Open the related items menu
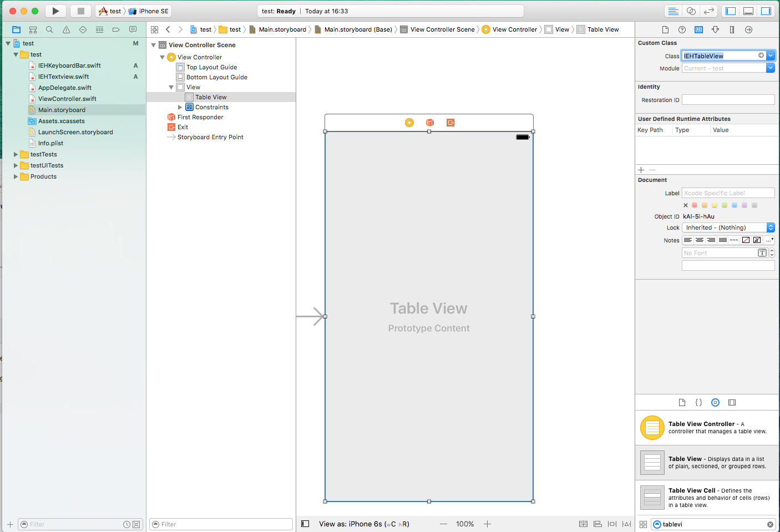Viewport: 780px width, 532px height. coord(154,29)
